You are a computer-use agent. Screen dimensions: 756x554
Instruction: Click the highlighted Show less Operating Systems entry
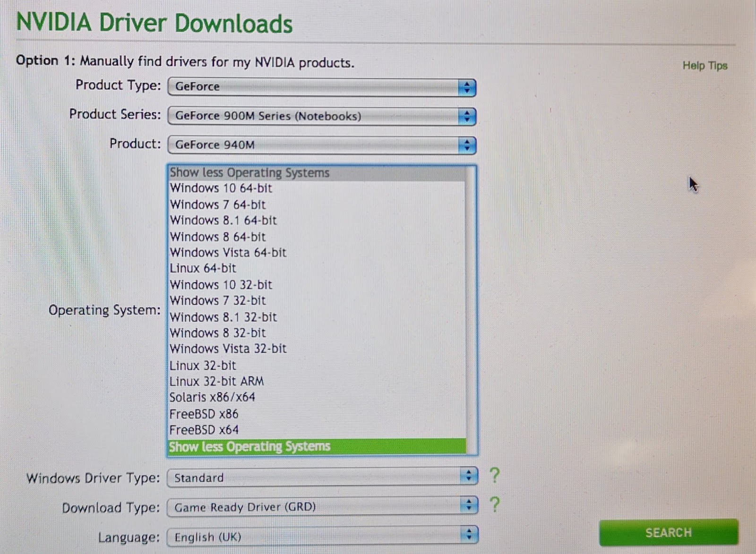tap(317, 446)
